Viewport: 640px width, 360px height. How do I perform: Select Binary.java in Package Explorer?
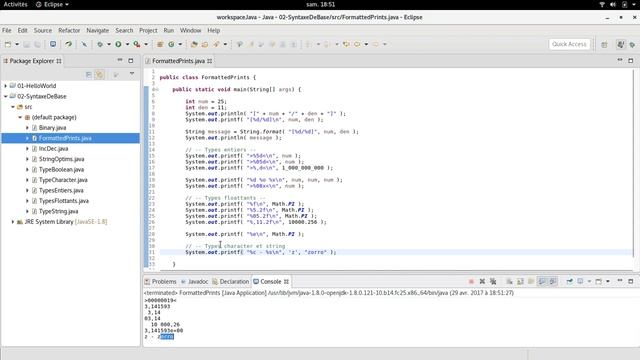click(x=52, y=128)
